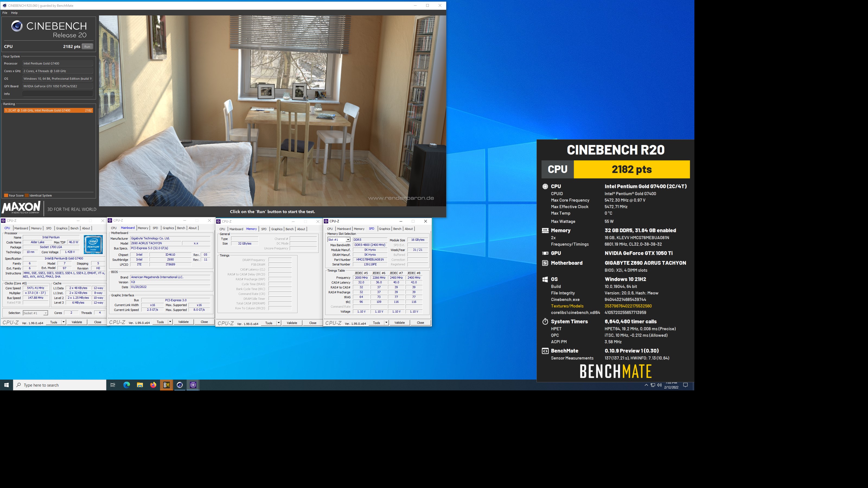This screenshot has width=868, height=488.
Task: Click the taskbar search box
Action: 60,385
